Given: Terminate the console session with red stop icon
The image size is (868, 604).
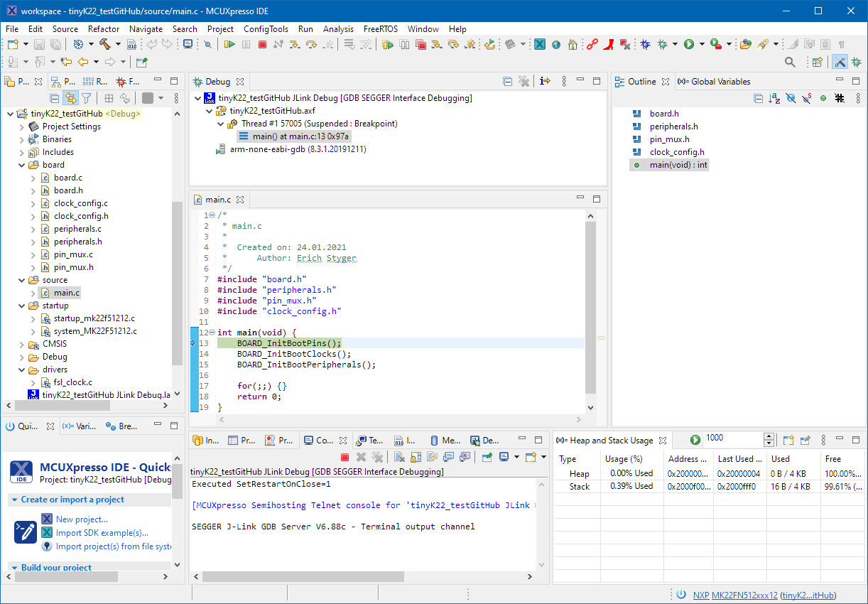Looking at the screenshot, I should [345, 458].
